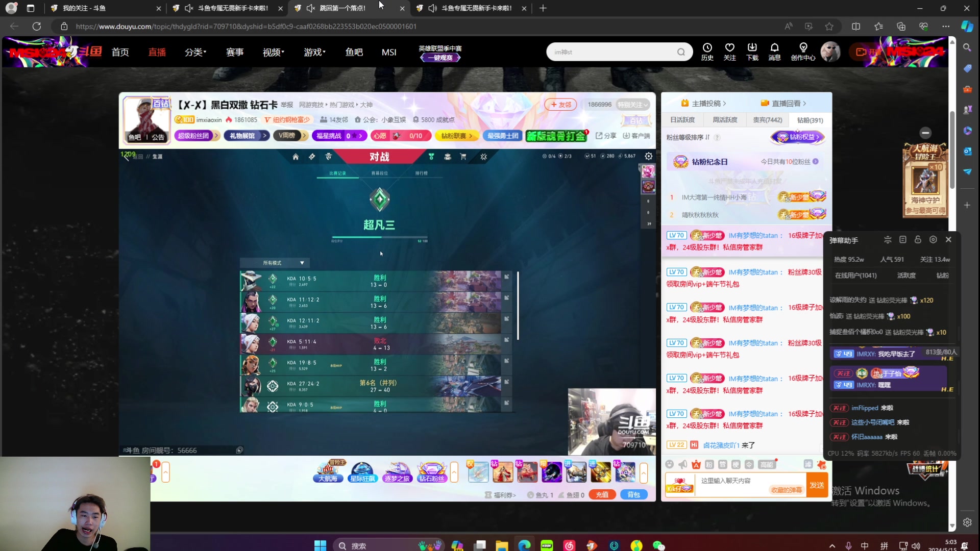Image resolution: width=980 pixels, height=551 pixels.
Task: Open the game settings gear in the stream
Action: (649, 156)
